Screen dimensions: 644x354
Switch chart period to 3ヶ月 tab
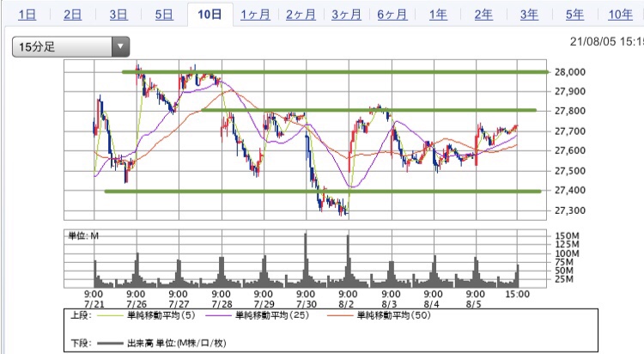click(x=346, y=15)
